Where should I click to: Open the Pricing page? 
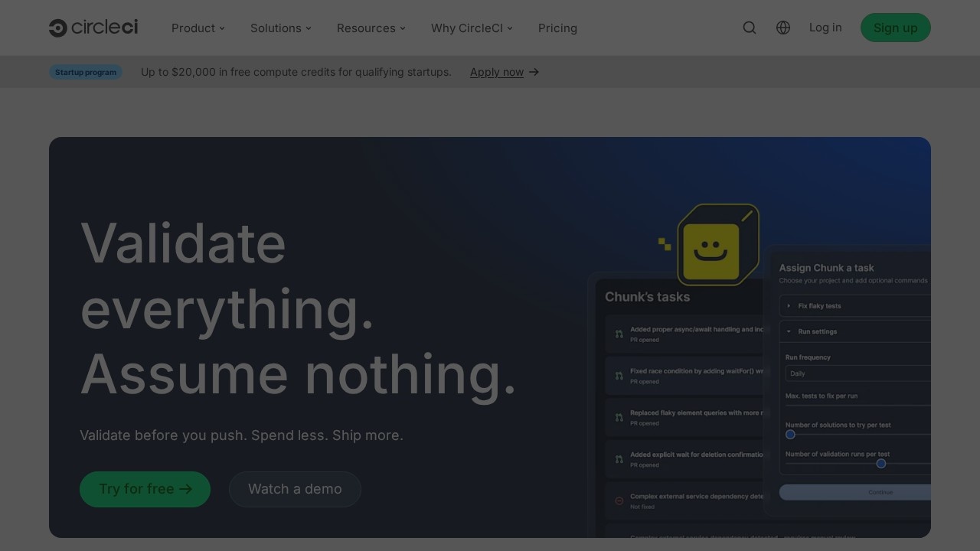(x=557, y=28)
